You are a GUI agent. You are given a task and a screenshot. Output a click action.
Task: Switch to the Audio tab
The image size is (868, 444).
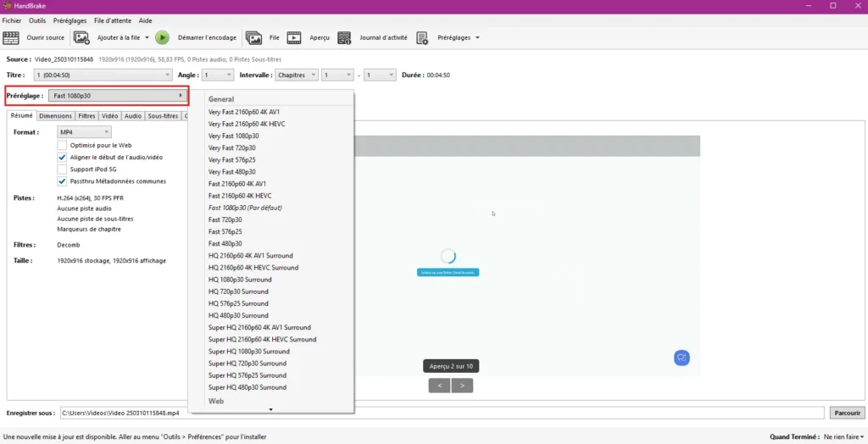click(x=133, y=116)
